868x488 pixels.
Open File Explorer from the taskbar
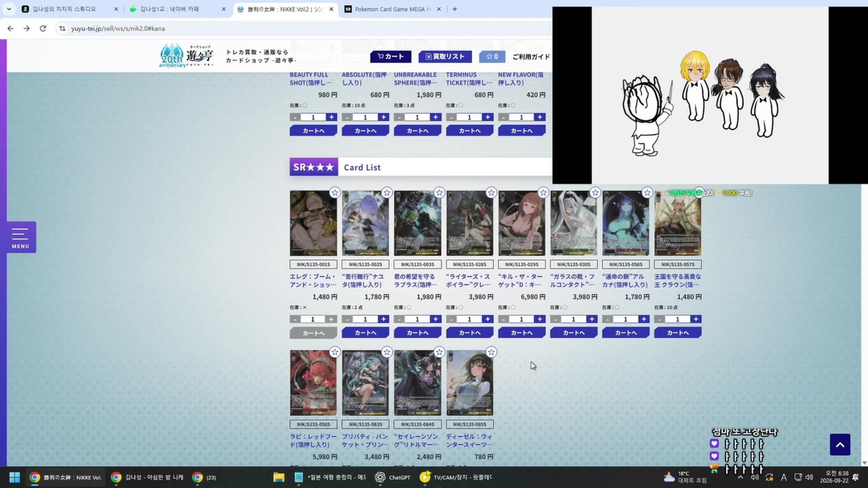[279, 477]
